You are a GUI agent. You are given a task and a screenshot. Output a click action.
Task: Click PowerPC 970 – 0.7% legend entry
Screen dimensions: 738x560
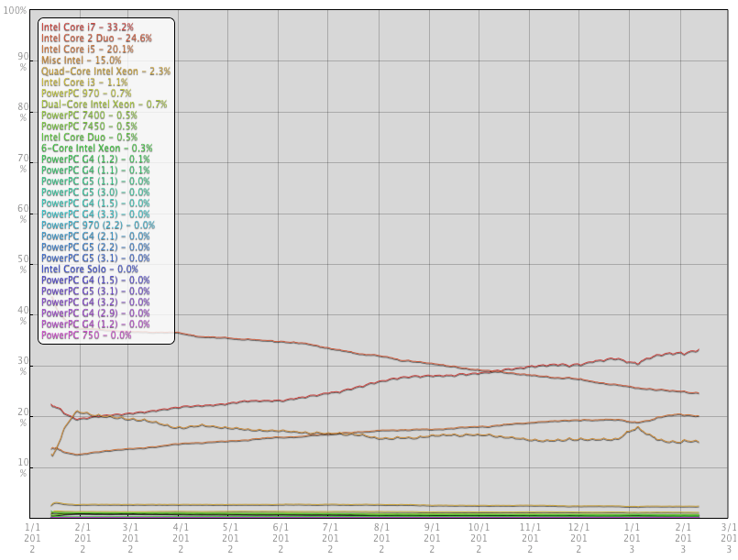tap(86, 93)
